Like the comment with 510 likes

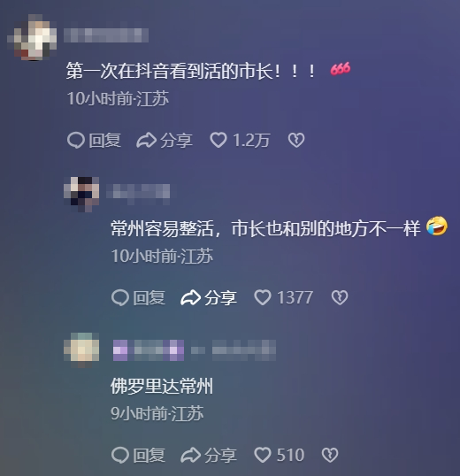pyautogui.click(x=280, y=455)
